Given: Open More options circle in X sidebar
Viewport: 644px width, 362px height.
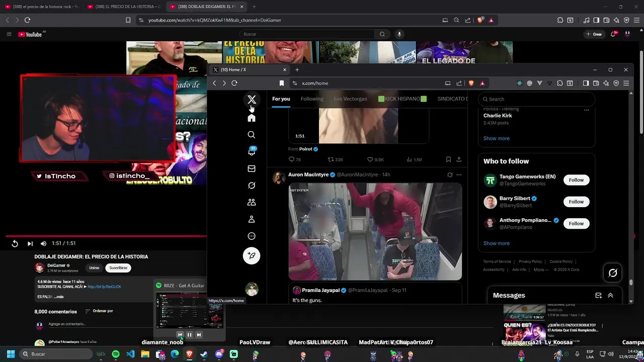Looking at the screenshot, I should click(x=252, y=236).
